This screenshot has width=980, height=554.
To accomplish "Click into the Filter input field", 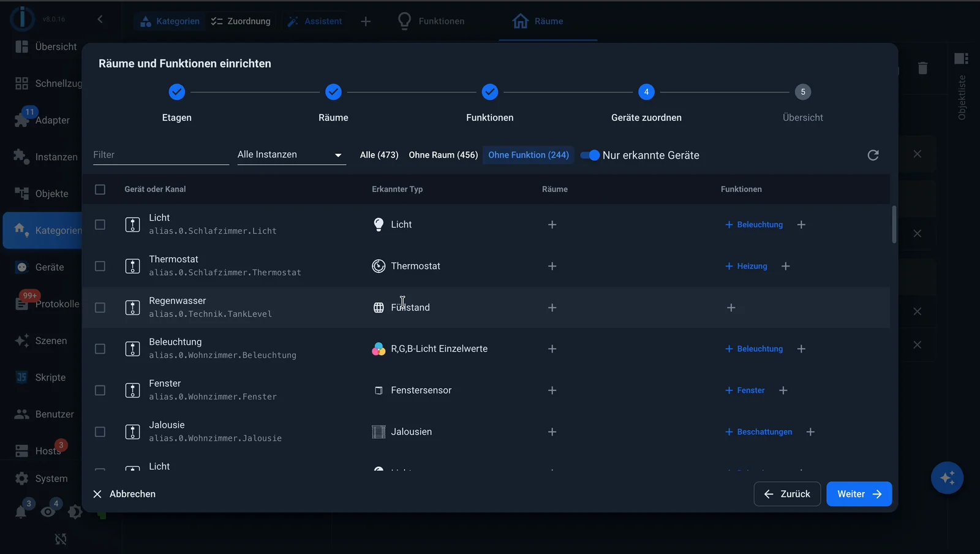I will click(160, 154).
